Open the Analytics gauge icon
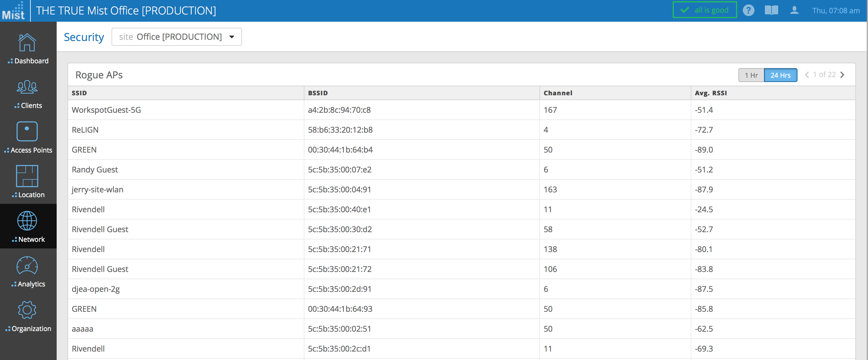The width and height of the screenshot is (868, 360). [27, 266]
